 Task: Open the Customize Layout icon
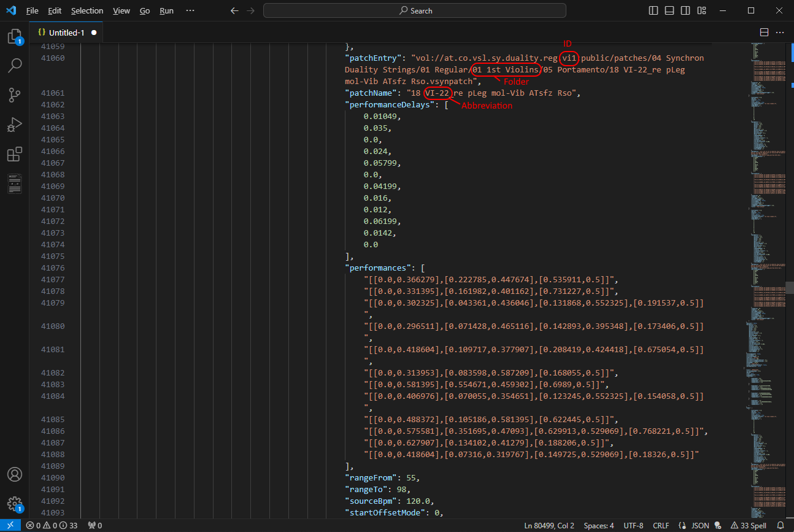point(701,10)
